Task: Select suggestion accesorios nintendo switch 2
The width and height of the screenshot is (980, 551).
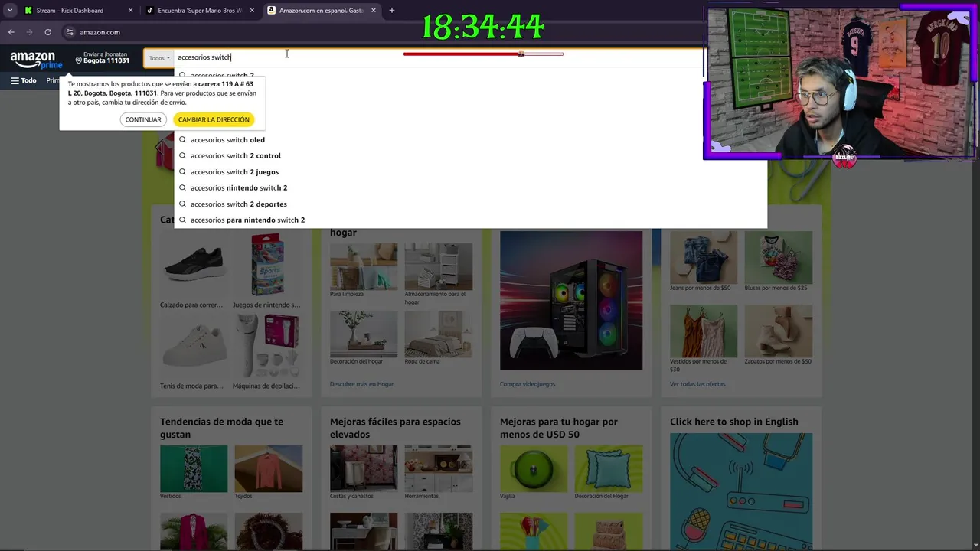Action: click(470, 188)
